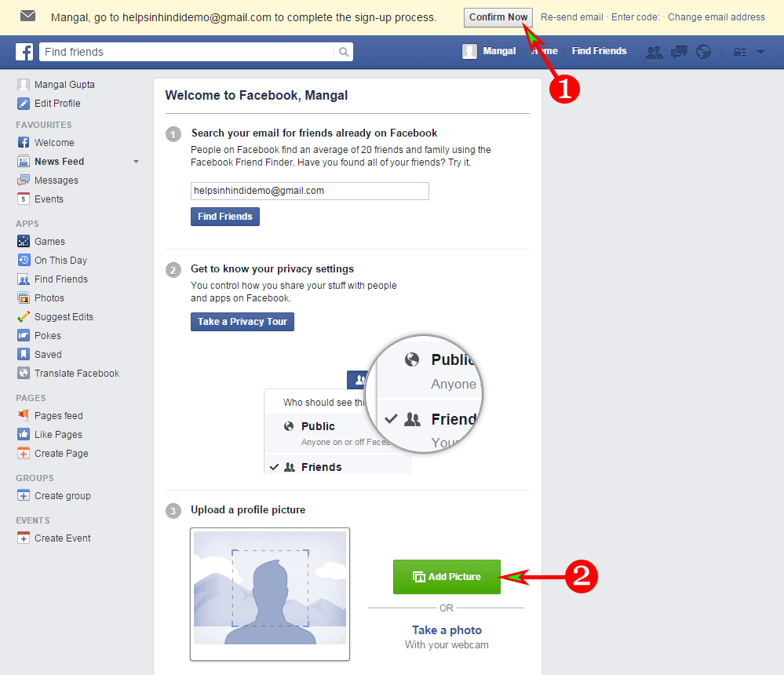This screenshot has height=675, width=784.
Task: Click the search magnifier icon
Action: tap(344, 52)
